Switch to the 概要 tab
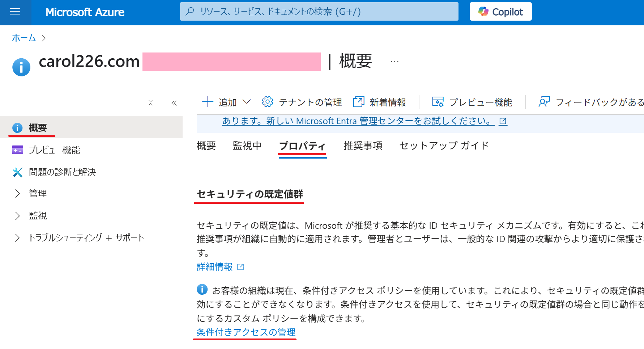 (206, 146)
